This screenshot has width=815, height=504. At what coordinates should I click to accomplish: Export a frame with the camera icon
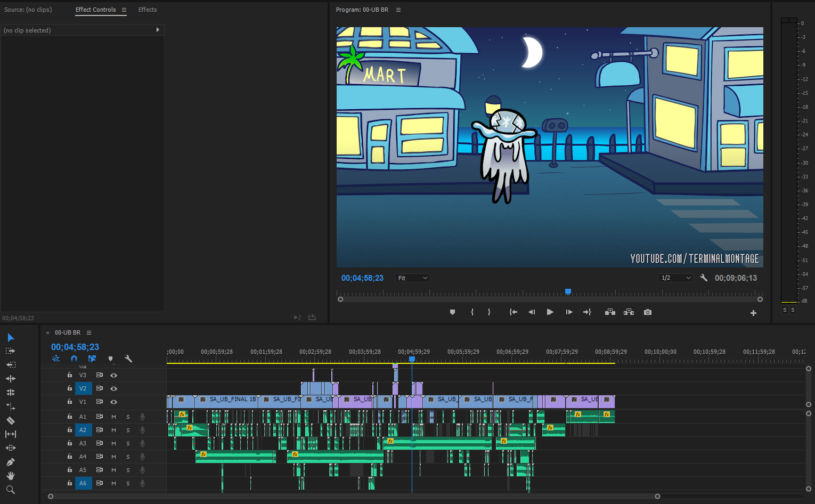[x=648, y=312]
